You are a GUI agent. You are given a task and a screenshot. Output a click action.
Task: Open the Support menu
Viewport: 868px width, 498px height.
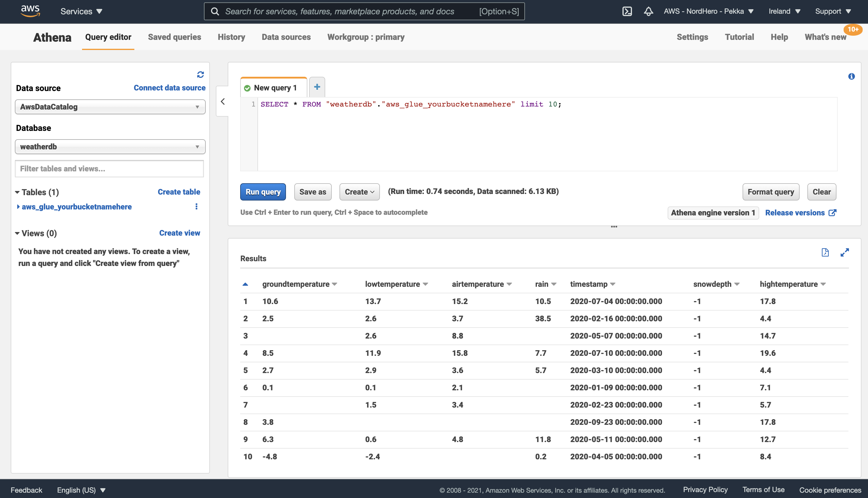(x=833, y=11)
